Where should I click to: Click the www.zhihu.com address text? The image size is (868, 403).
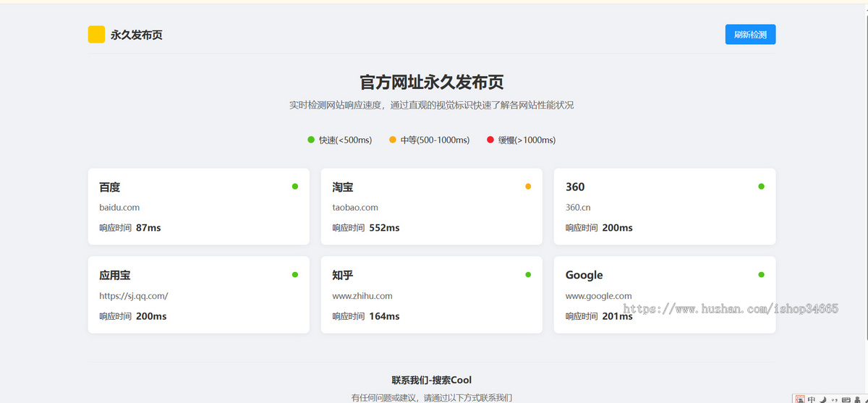tap(362, 296)
